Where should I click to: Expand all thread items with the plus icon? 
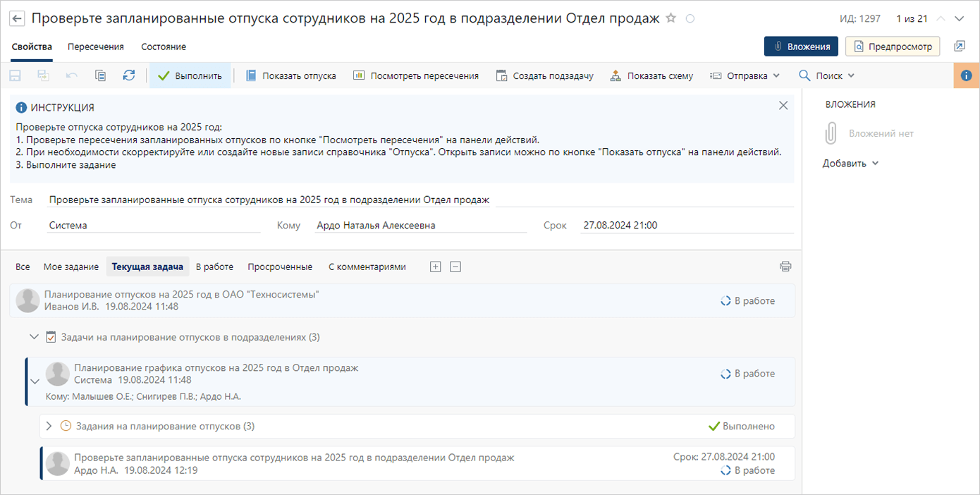click(435, 267)
